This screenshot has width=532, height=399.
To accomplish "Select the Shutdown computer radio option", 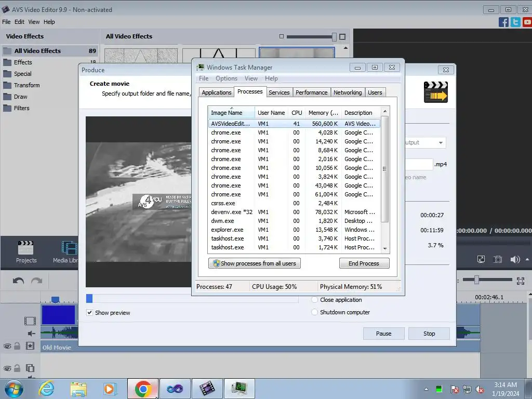I will (314, 312).
